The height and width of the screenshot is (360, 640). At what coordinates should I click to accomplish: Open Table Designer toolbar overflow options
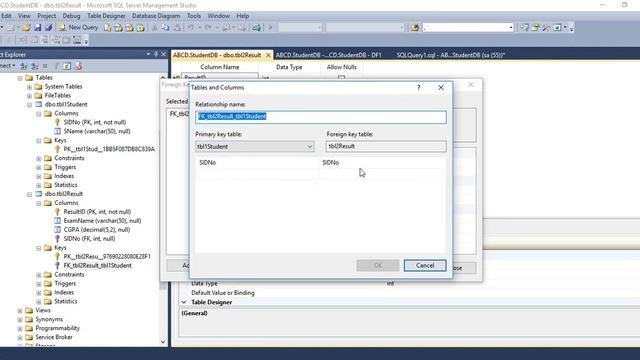86,40
